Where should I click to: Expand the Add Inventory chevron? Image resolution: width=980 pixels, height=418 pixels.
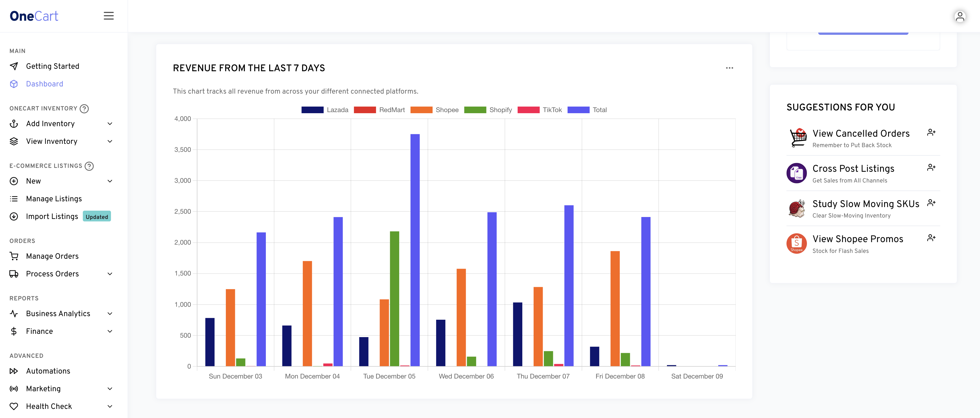110,124
